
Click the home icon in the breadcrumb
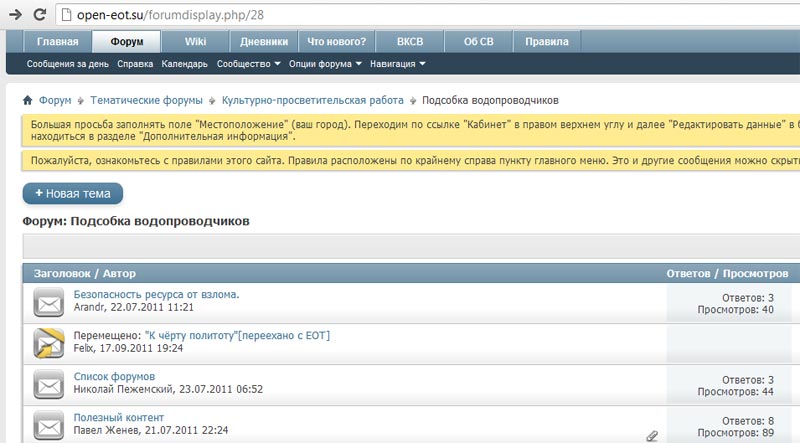pyautogui.click(x=28, y=100)
